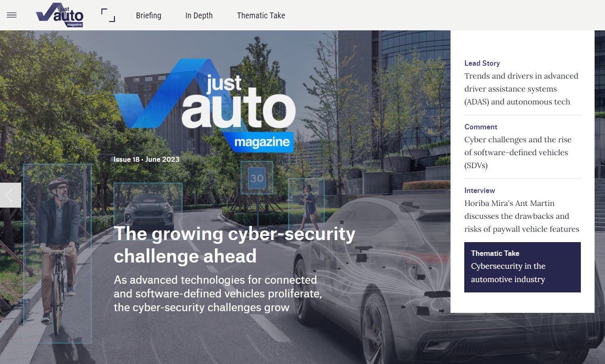Click the Issue 18 June 2023 label

point(147,159)
